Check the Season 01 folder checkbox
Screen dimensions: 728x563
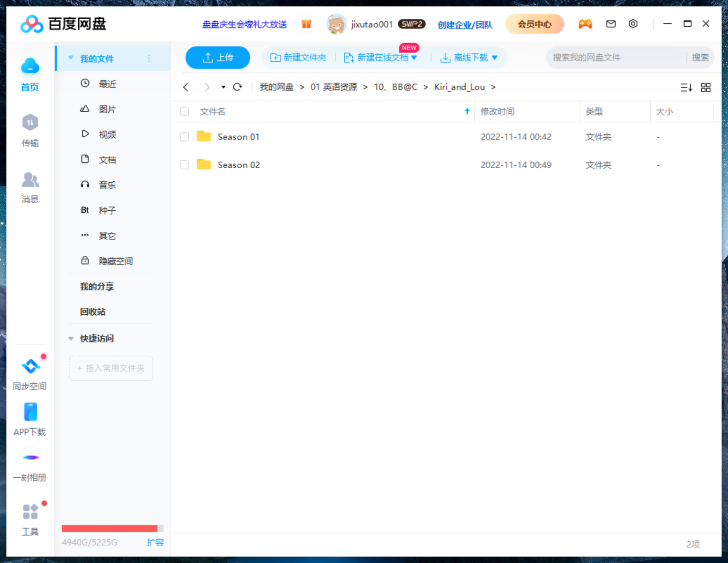[185, 137]
